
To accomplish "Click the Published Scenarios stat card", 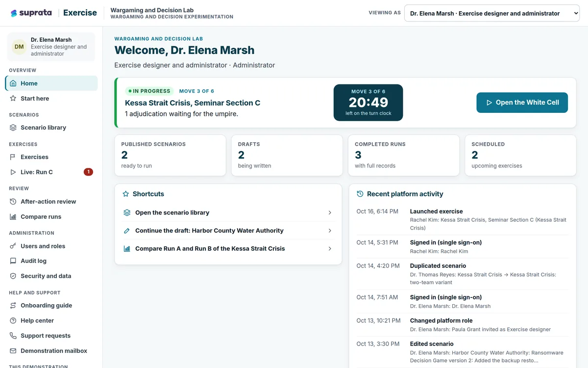I will 170,156.
